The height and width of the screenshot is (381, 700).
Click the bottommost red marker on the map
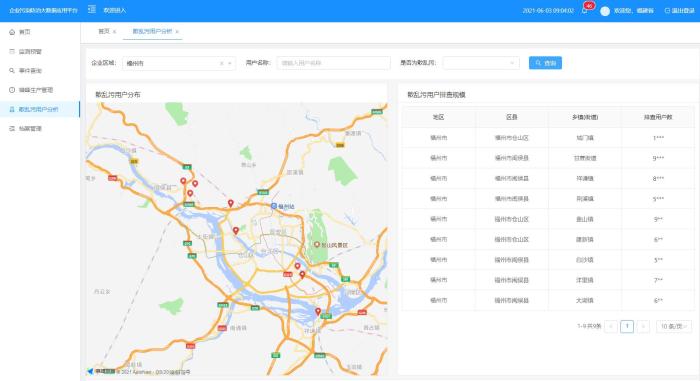[x=318, y=311]
